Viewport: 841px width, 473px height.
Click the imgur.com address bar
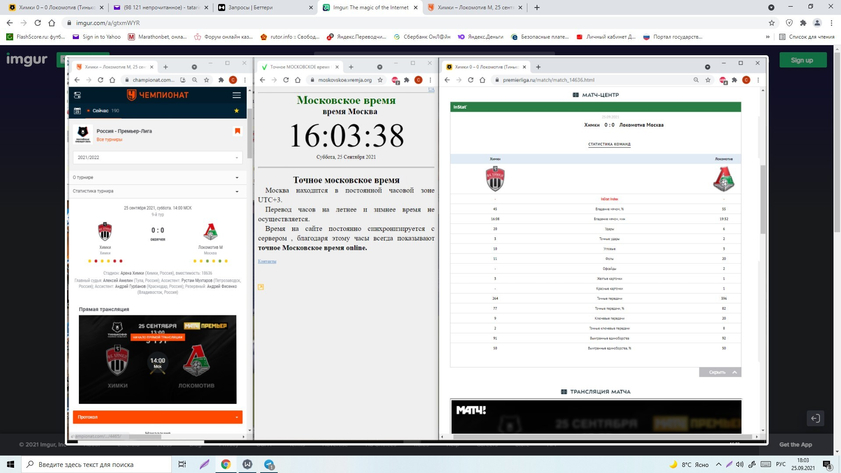[413, 23]
